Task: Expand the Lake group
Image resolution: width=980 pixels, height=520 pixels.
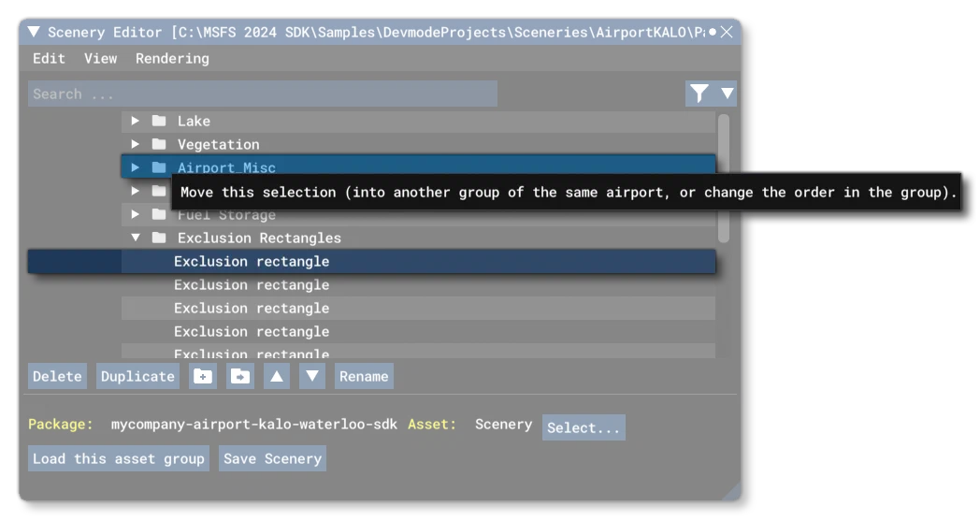Action: (x=135, y=121)
